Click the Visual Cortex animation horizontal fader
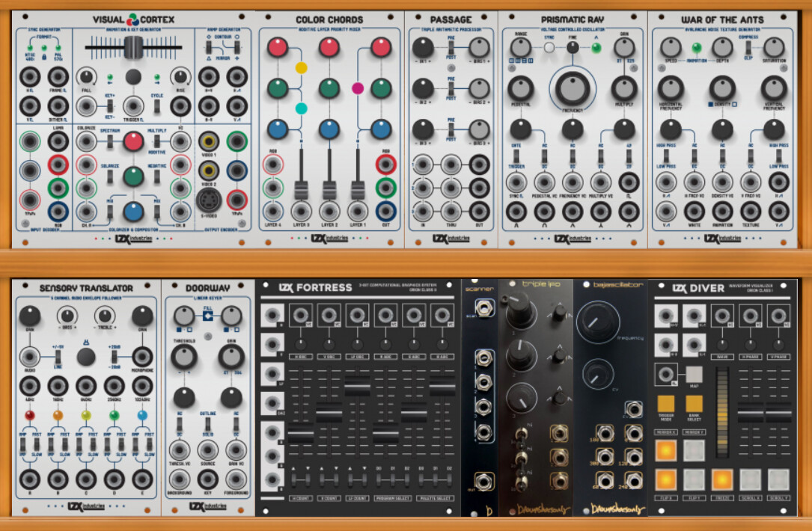The image size is (812, 531). click(133, 47)
